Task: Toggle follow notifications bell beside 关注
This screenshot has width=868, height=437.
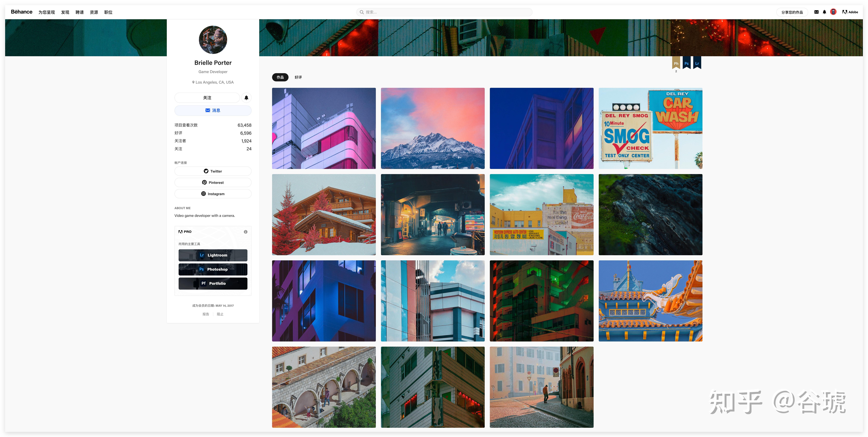Action: coord(246,98)
